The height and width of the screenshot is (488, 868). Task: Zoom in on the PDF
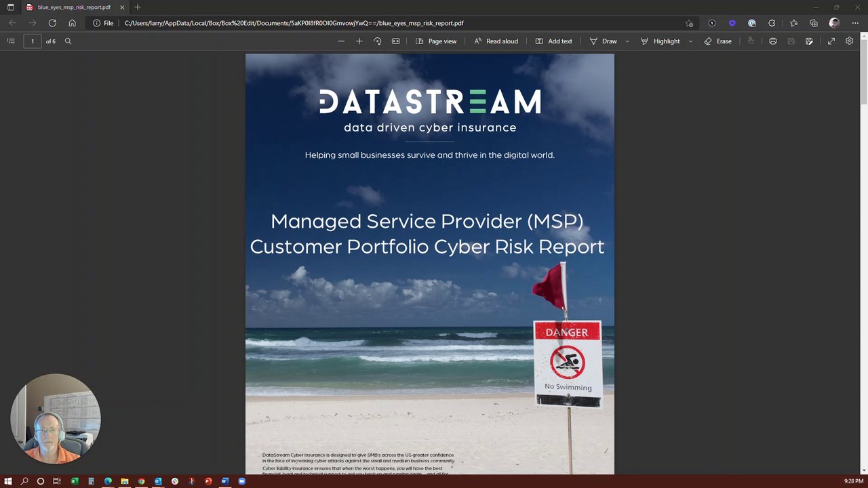click(x=359, y=41)
